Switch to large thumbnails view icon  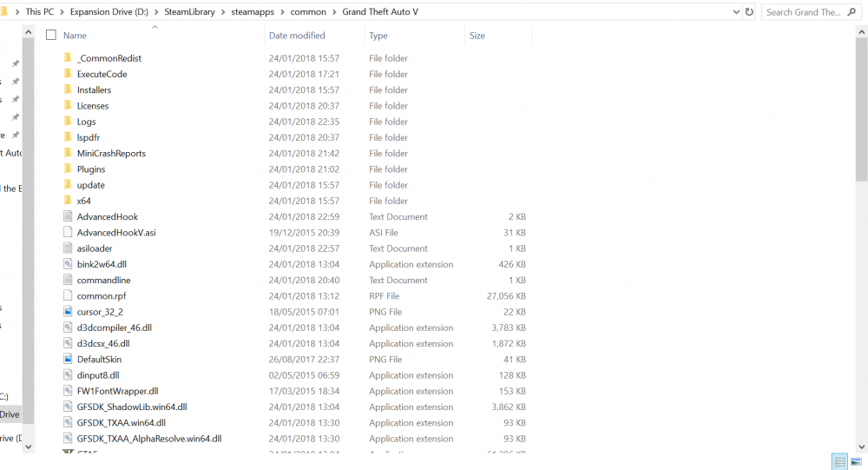click(x=856, y=461)
